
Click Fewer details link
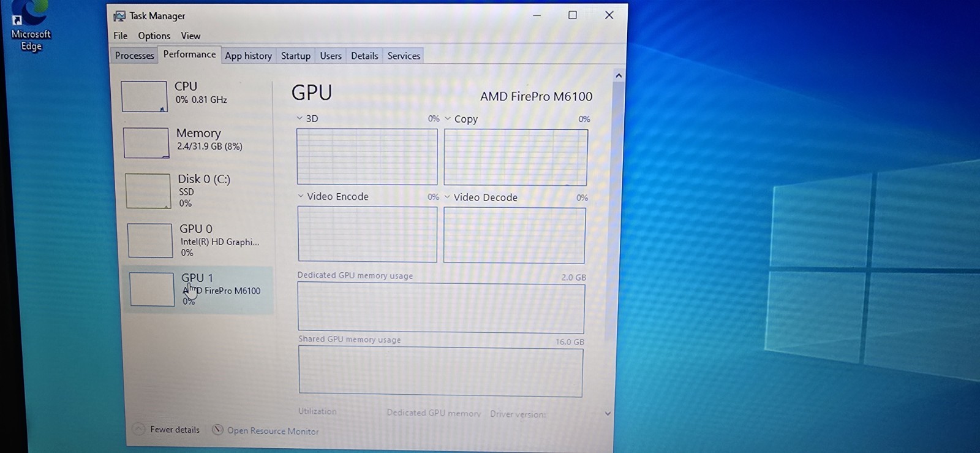coord(175,429)
